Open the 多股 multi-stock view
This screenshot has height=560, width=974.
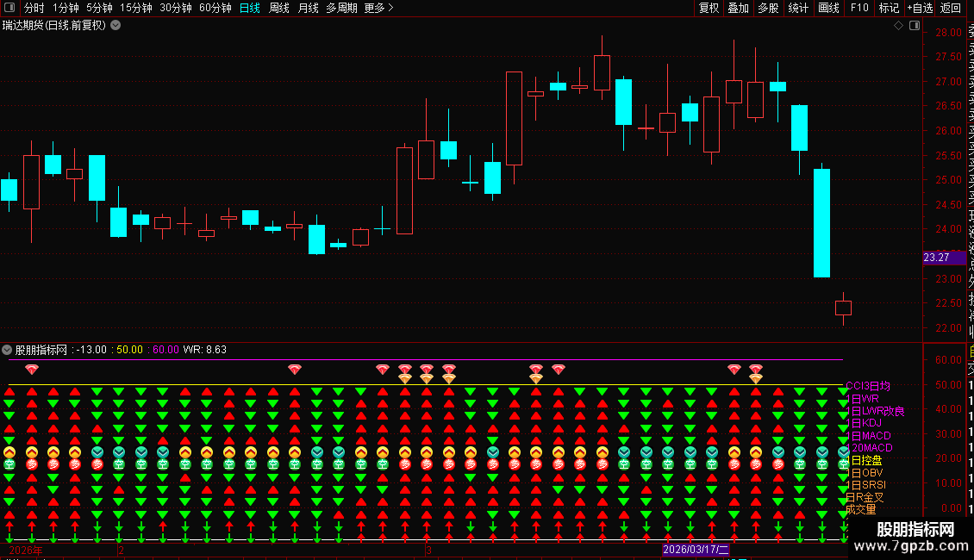coord(768,8)
